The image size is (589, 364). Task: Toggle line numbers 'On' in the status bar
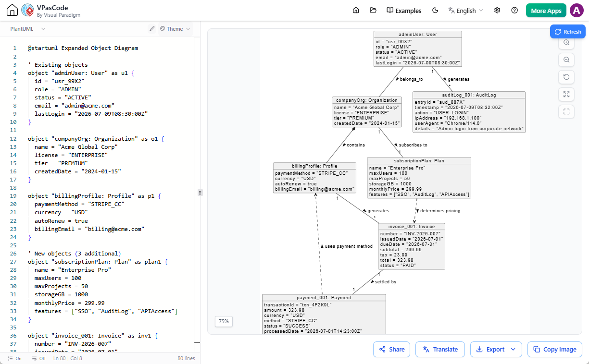tap(15, 358)
